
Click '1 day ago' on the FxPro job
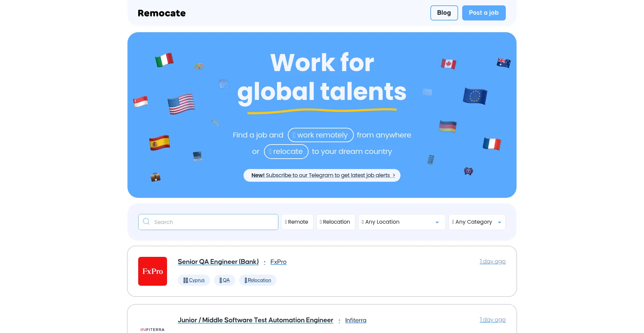click(x=492, y=261)
